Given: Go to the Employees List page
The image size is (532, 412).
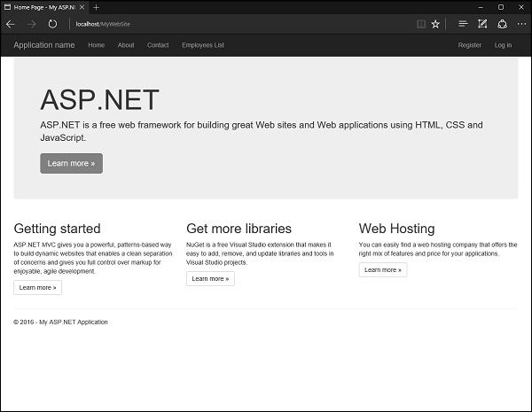Looking at the screenshot, I should click(x=203, y=45).
